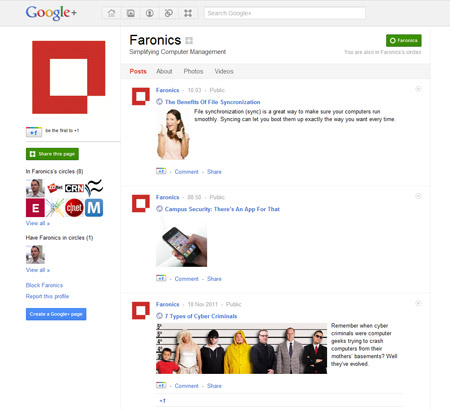Switch to the Posts tab
This screenshot has width=450, height=410.
click(138, 71)
